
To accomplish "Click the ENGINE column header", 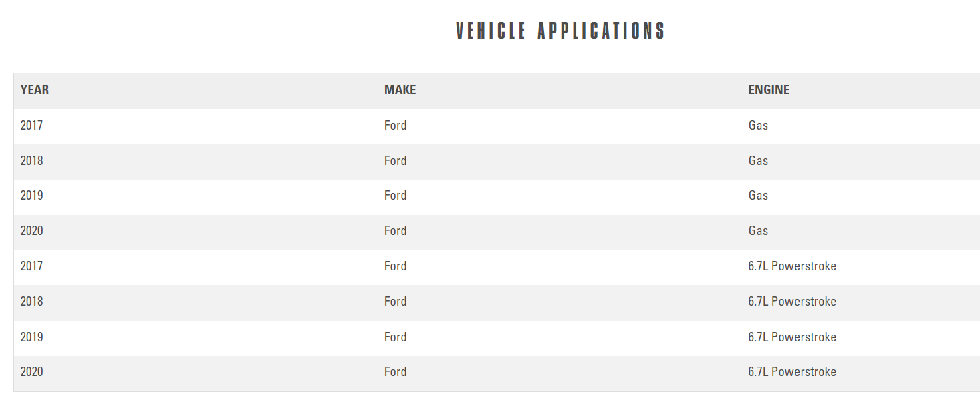I will pyautogui.click(x=769, y=90).
